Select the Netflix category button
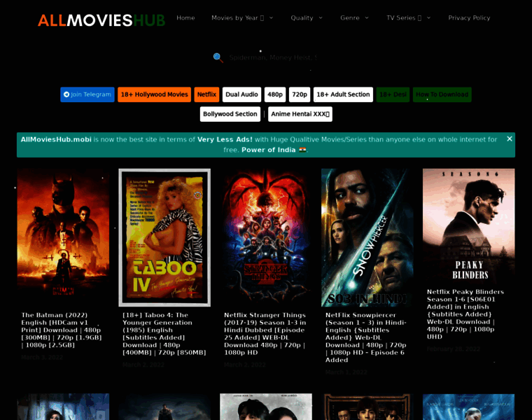The height and width of the screenshot is (420, 532). 206,94
